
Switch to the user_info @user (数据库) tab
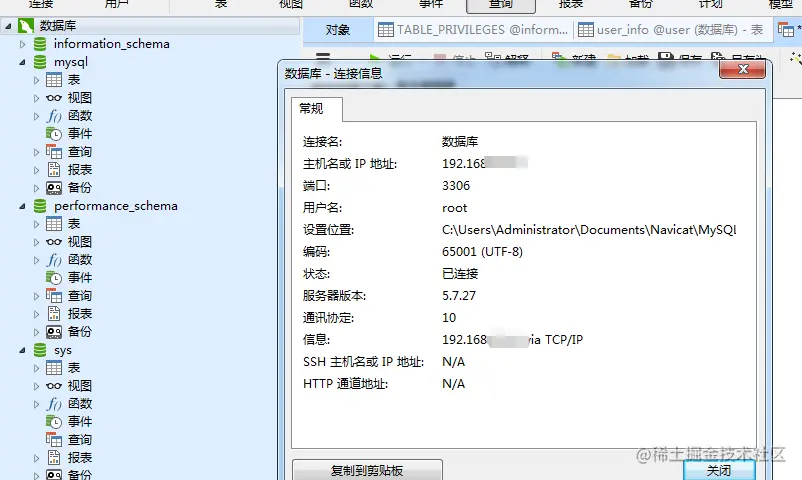pyautogui.click(x=671, y=30)
